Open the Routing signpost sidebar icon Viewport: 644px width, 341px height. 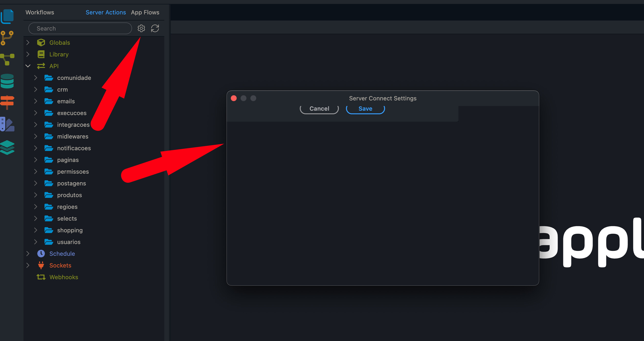pyautogui.click(x=7, y=102)
